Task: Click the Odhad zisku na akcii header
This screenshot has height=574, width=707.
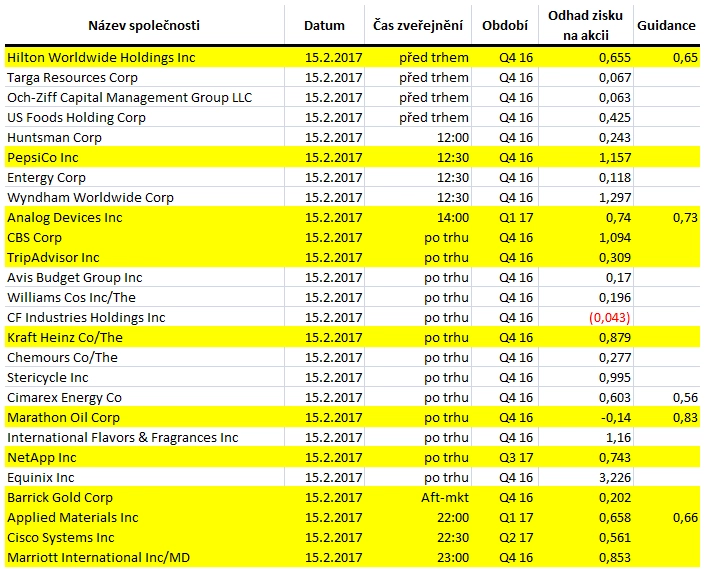Action: tap(585, 25)
